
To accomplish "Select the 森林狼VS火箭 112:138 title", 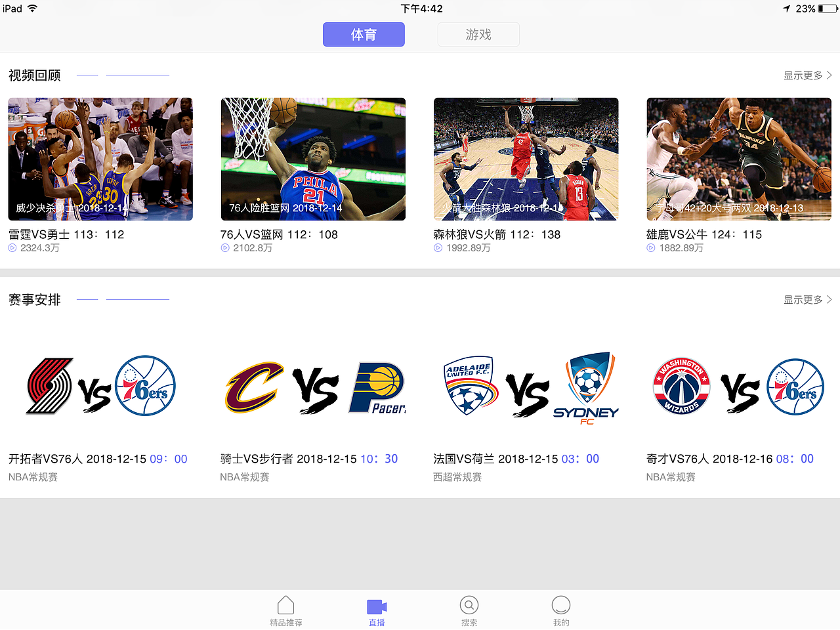I will click(497, 234).
